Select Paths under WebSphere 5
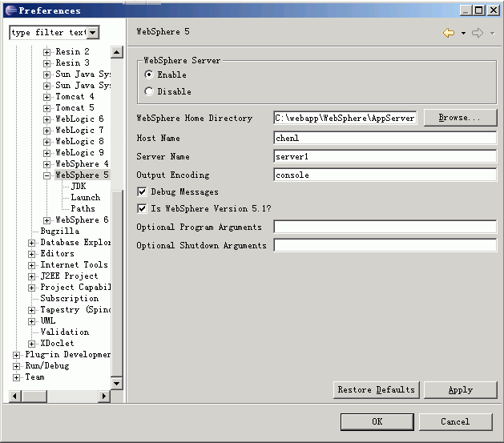 coord(83,209)
